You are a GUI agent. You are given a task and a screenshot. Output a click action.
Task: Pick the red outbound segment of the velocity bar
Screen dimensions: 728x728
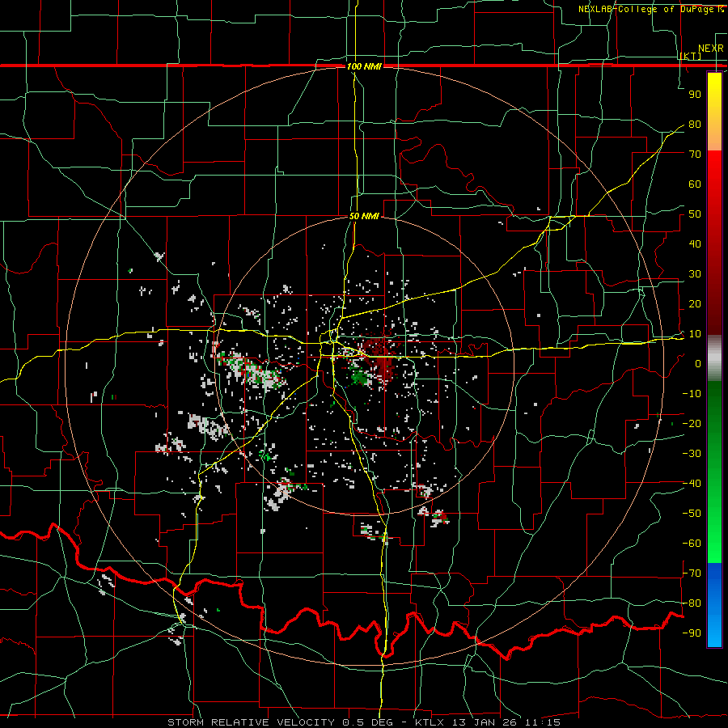[714, 243]
